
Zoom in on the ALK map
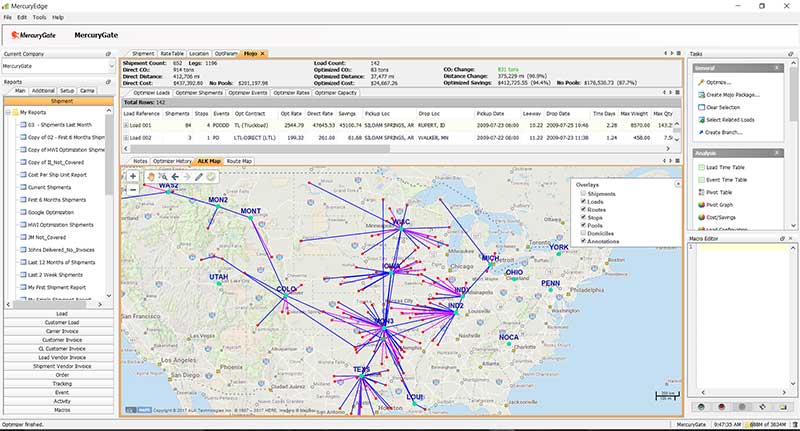(x=133, y=176)
